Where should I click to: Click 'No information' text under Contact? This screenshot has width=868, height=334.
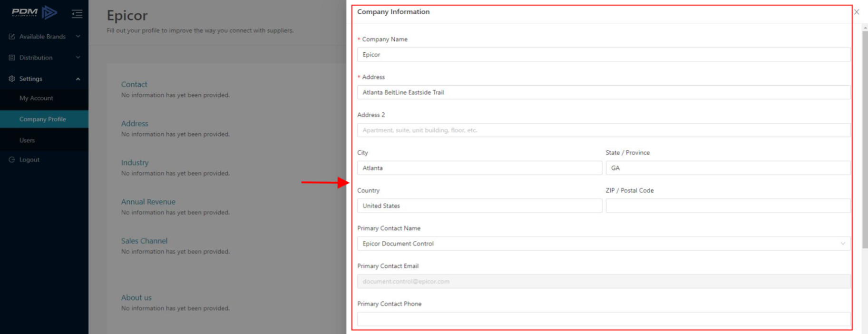click(175, 95)
